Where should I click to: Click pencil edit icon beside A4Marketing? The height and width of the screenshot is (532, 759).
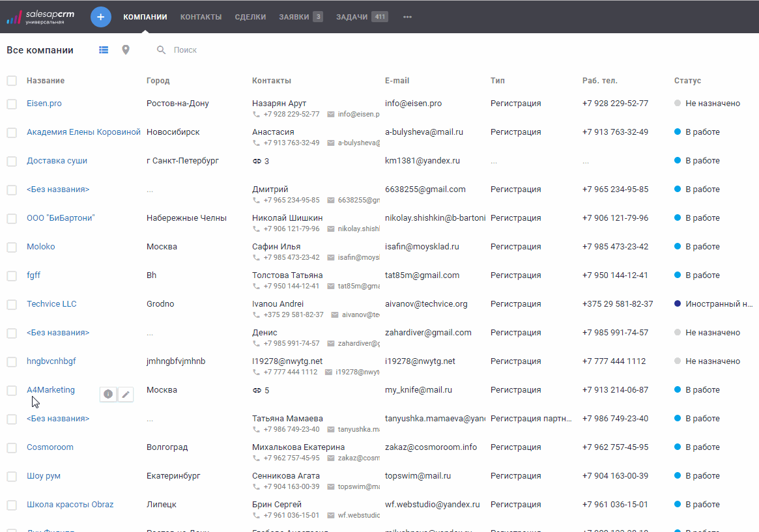(x=126, y=394)
